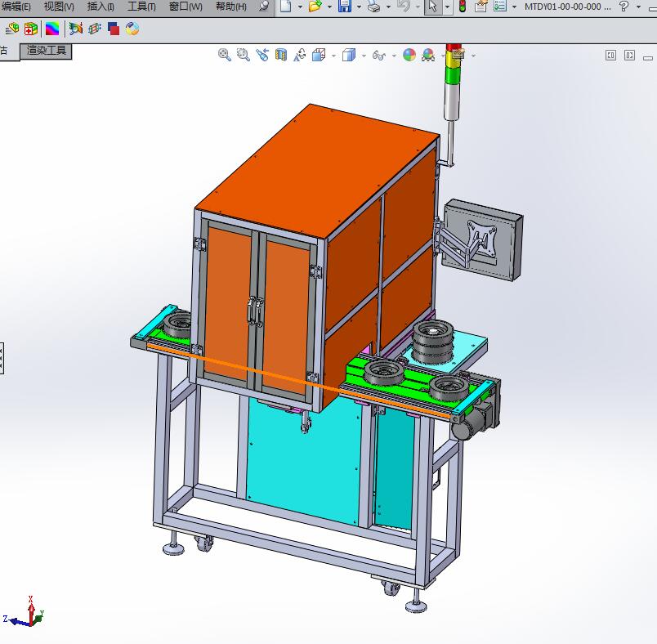Click the Display Style cube icon
The image size is (657, 644).
point(349,55)
